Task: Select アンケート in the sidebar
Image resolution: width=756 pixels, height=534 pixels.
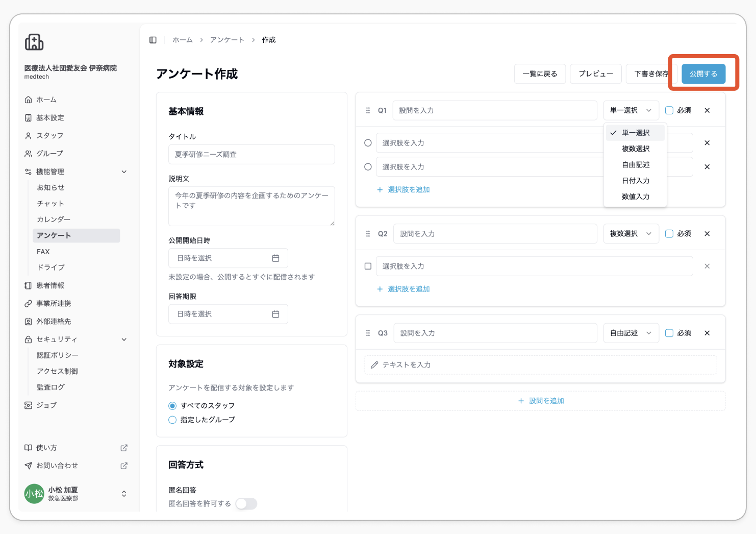Action: click(x=77, y=235)
